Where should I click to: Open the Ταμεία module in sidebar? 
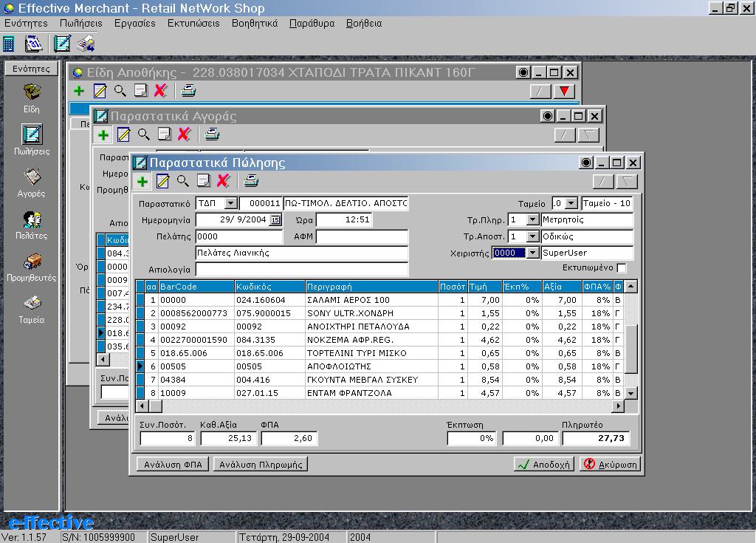coord(32,307)
